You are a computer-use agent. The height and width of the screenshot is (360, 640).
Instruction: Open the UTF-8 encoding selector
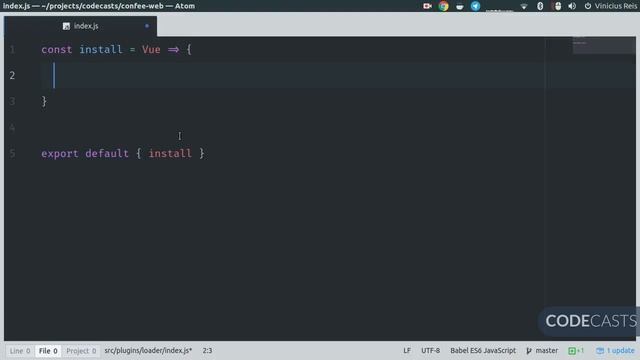[430, 351]
